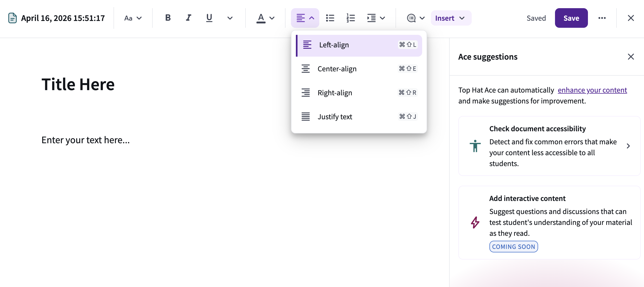Screen dimensions: 644x287
Task: Toggle italic formatting
Action: tap(188, 18)
